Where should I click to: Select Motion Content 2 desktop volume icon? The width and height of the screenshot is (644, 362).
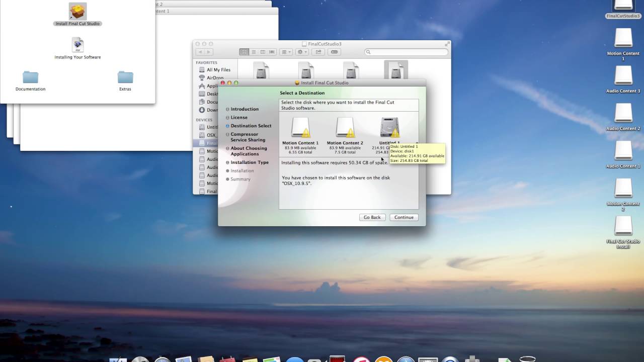tap(623, 189)
